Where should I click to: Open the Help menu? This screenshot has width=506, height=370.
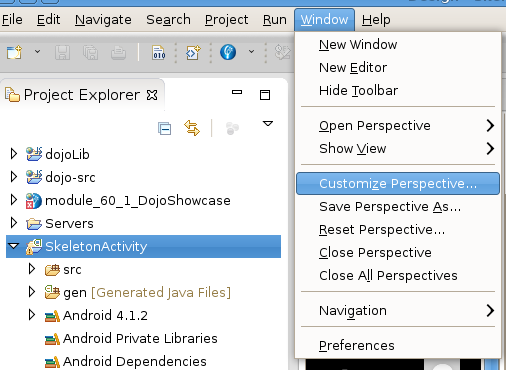pos(376,20)
